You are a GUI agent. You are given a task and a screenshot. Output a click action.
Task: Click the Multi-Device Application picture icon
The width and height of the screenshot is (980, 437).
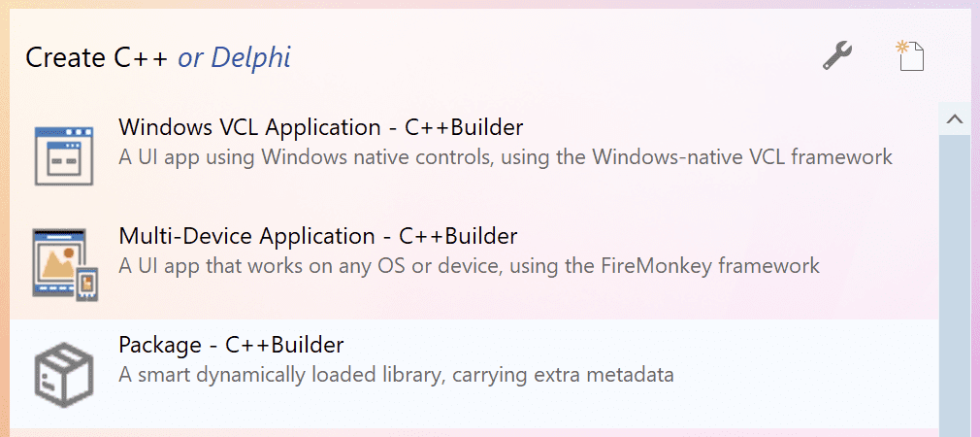[64, 263]
